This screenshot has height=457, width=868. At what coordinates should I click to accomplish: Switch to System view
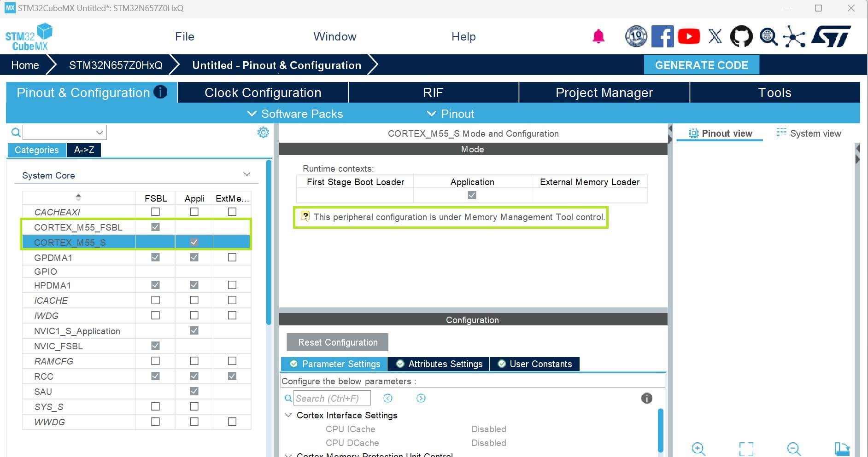pos(809,133)
